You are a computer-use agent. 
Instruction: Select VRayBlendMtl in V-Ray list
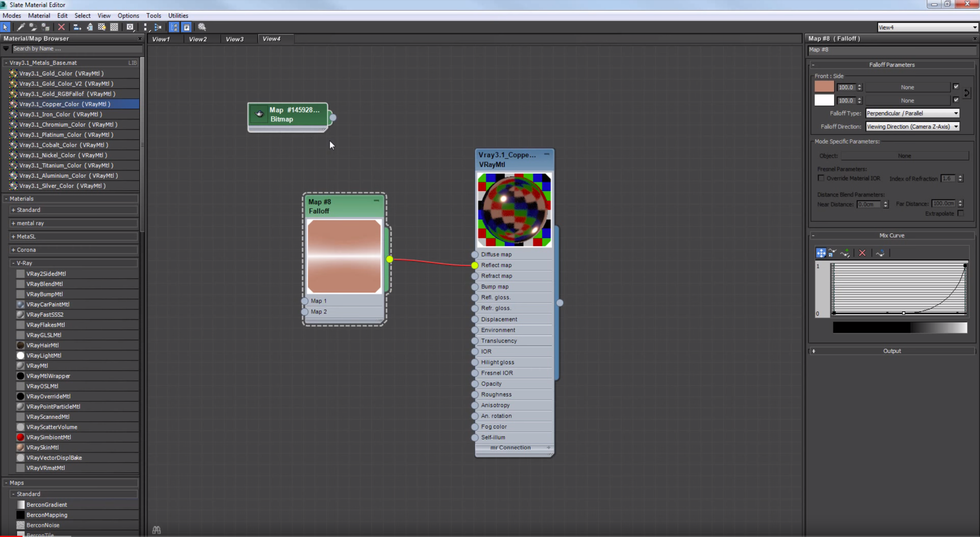[x=77, y=284]
